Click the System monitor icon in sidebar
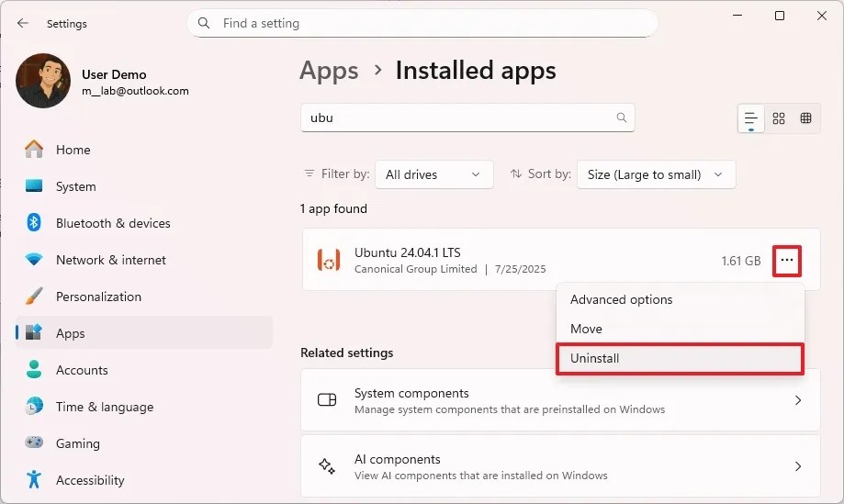Image resolution: width=844 pixels, height=504 pixels. 34,186
